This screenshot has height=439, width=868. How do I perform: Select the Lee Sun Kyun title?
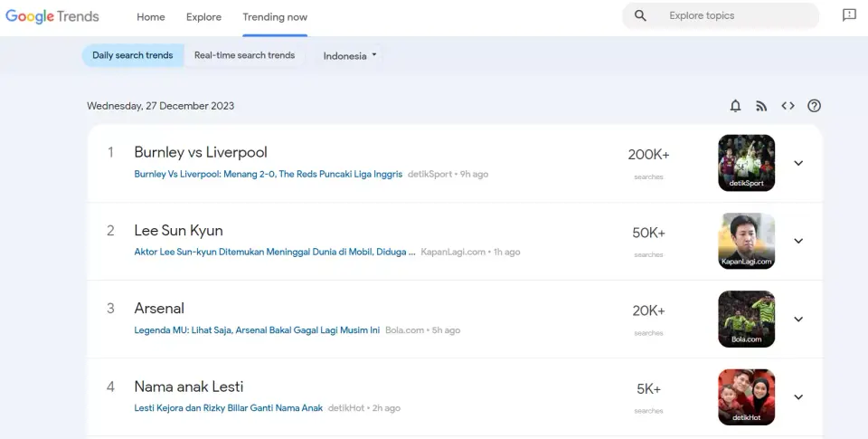[178, 231]
